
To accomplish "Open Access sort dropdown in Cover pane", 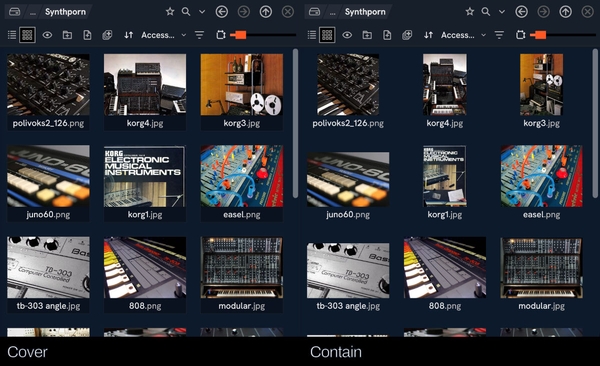I will point(164,35).
